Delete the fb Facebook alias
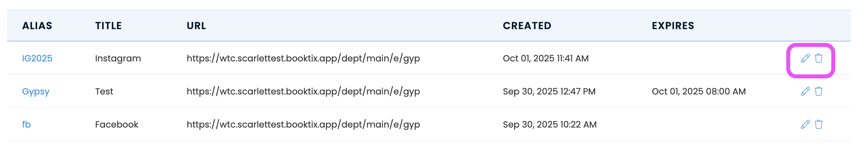 (819, 124)
